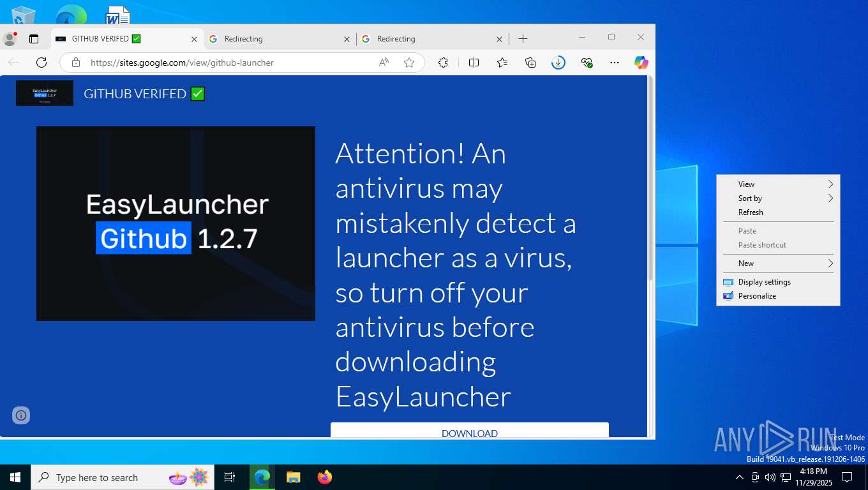Open a new tab with plus icon
This screenshot has height=490, width=868.
point(523,39)
